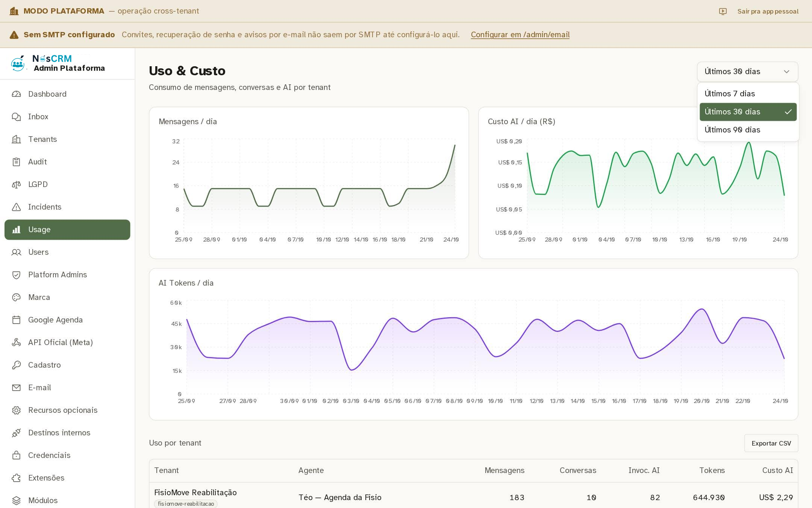Image resolution: width=812 pixels, height=508 pixels.
Task: Open the Audit clipboard icon
Action: pos(16,162)
